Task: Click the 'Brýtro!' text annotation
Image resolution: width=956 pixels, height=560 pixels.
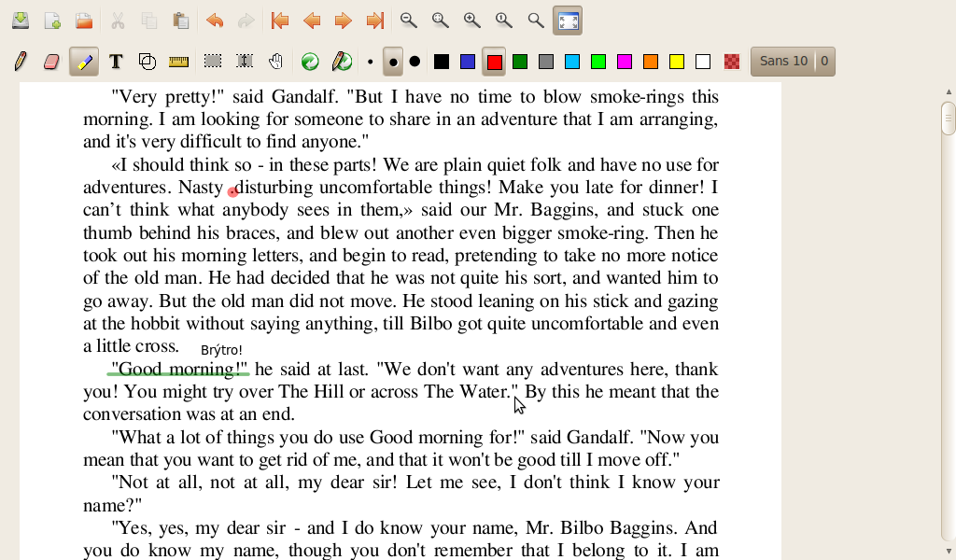Action: point(221,350)
